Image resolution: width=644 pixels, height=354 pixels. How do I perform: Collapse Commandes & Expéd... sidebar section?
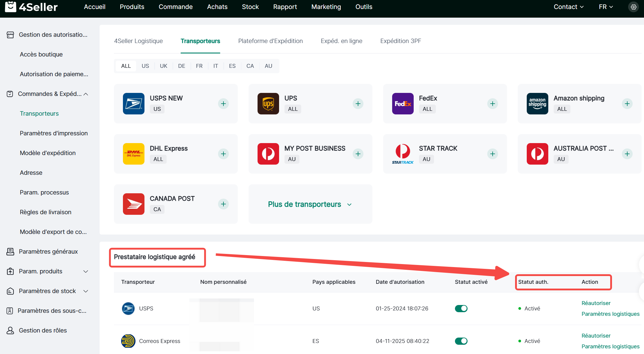coord(86,94)
